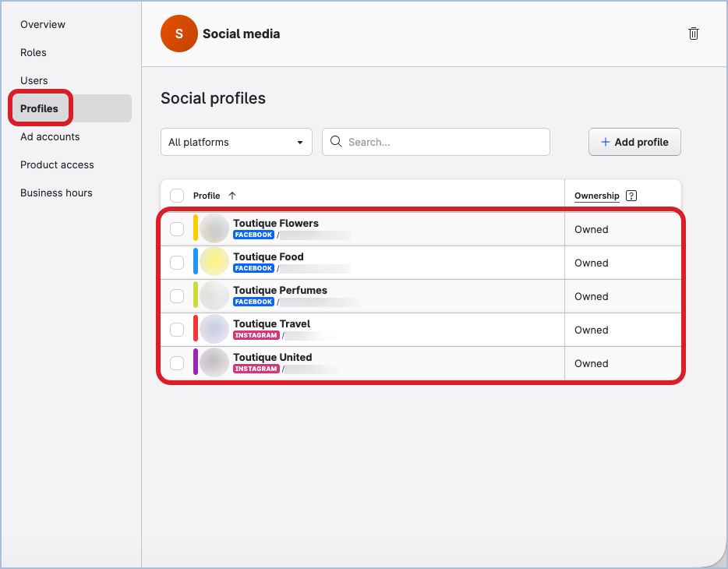Click the Toutique Food profile picture
The height and width of the screenshot is (569, 728).
[214, 262]
